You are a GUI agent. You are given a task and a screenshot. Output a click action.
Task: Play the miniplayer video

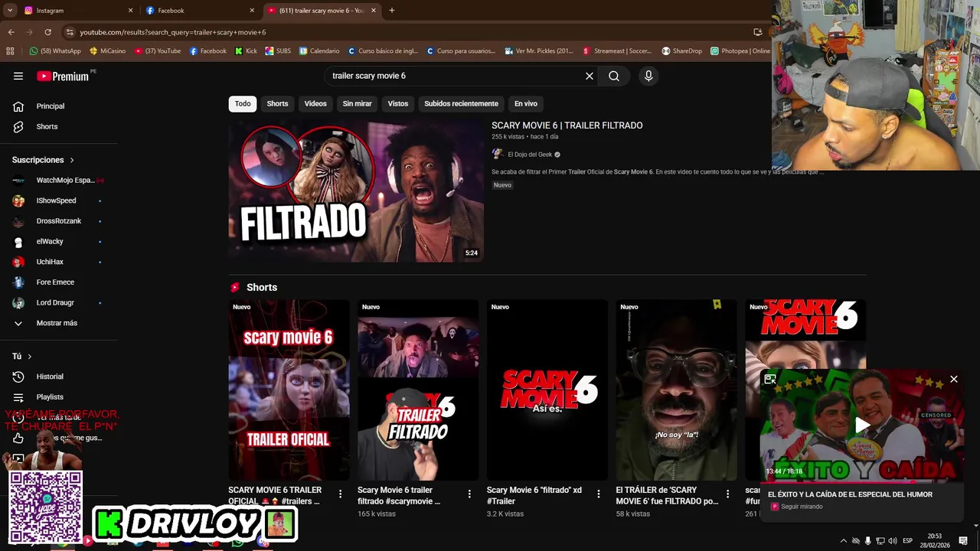tap(862, 425)
